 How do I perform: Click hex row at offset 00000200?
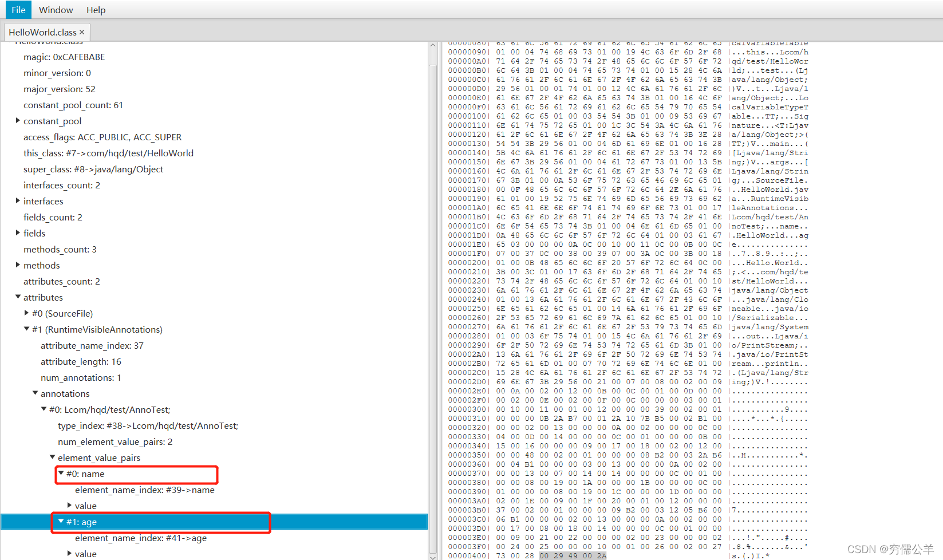point(628,263)
